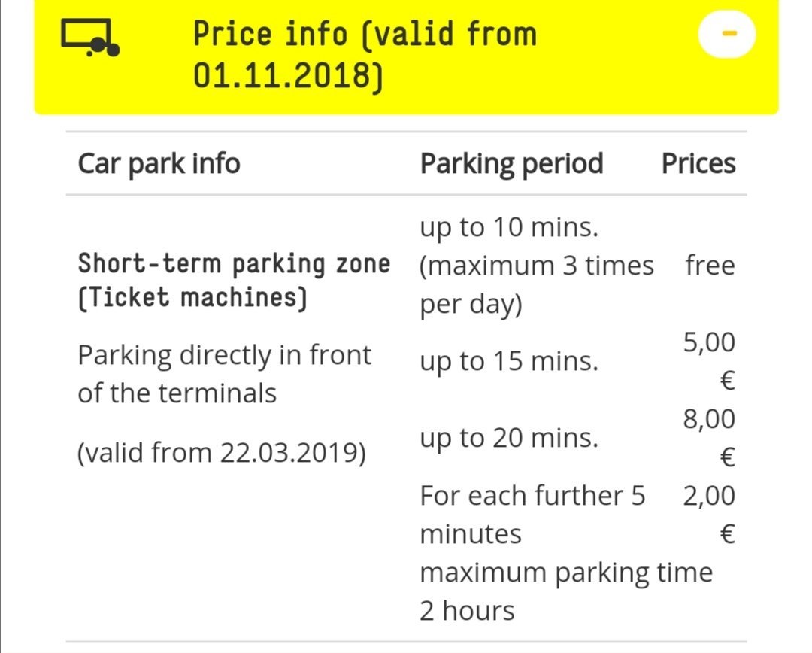Click the "(maximum 3 times per day)" note
Screen dimensions: 812x653
pos(536,286)
